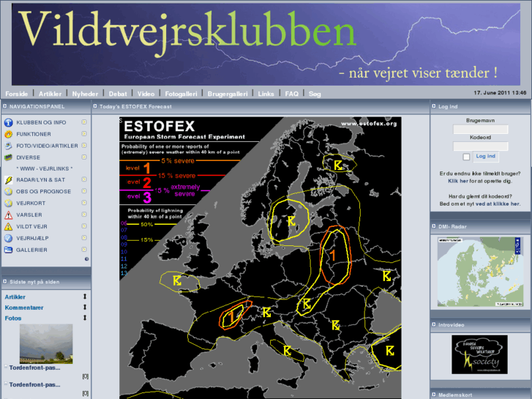Expand the Klubben og Info submenu arrow
Screen dimensions: 532x399
click(84, 122)
